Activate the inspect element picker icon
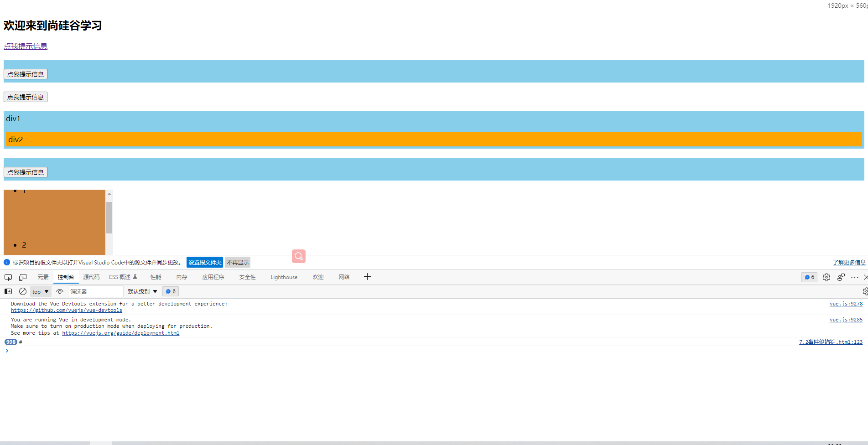868x445 pixels. (x=8, y=277)
